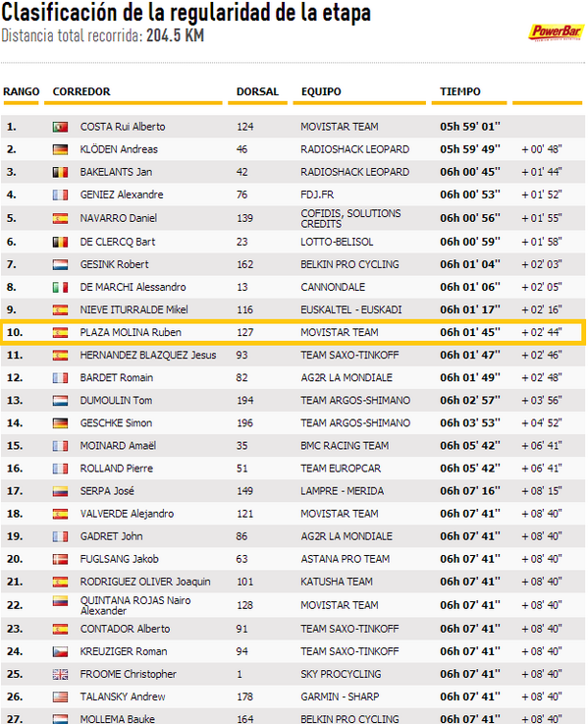Select rider name RODRIGUEZ OLIVER Joaquin
The width and height of the screenshot is (588, 724).
[x=145, y=582]
